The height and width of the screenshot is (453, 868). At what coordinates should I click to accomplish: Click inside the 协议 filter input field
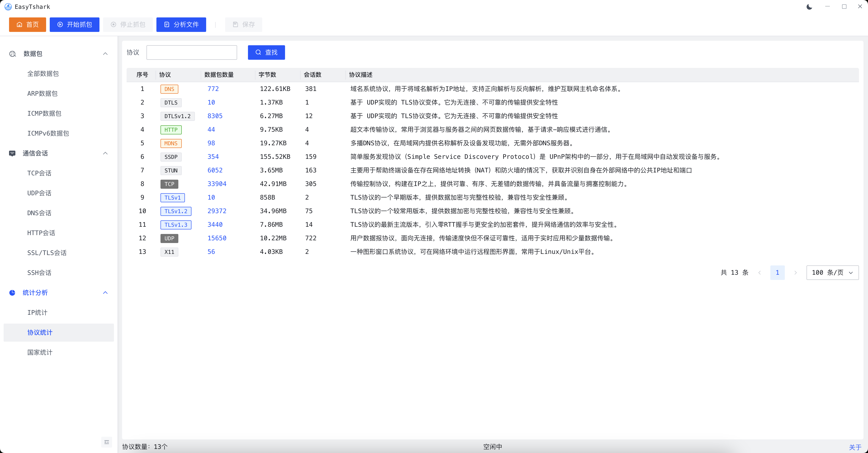coord(192,52)
